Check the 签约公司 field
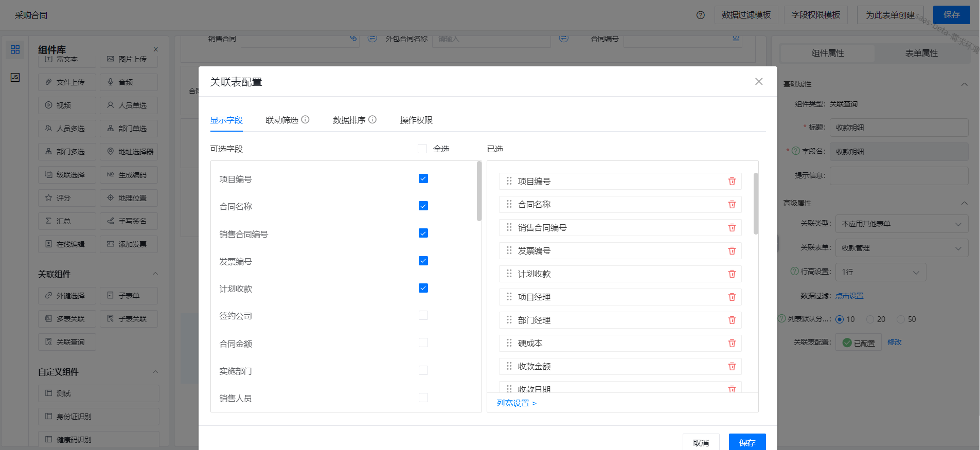This screenshot has width=980, height=450. 423,315
